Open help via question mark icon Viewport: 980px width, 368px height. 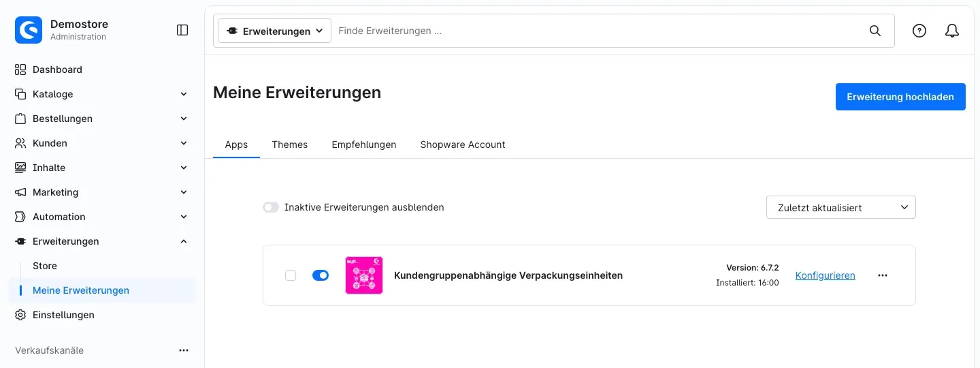click(x=919, y=31)
